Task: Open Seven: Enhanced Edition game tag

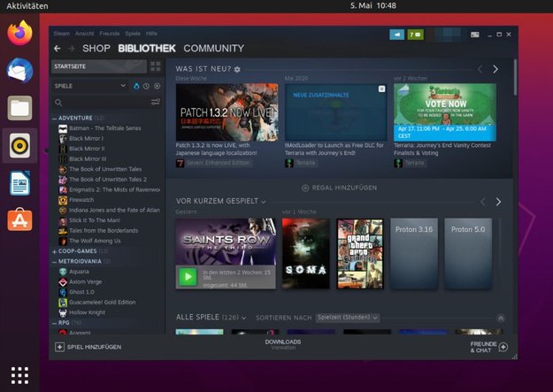Action: [x=214, y=163]
